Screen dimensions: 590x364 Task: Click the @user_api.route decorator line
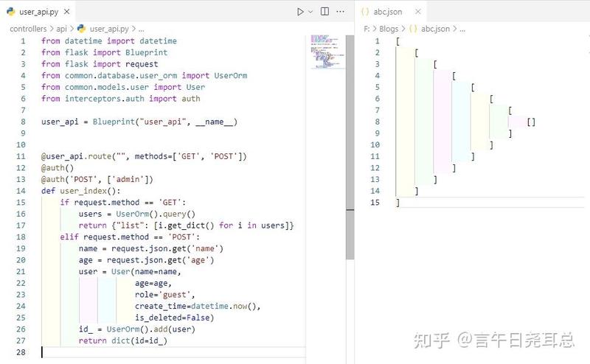(144, 156)
